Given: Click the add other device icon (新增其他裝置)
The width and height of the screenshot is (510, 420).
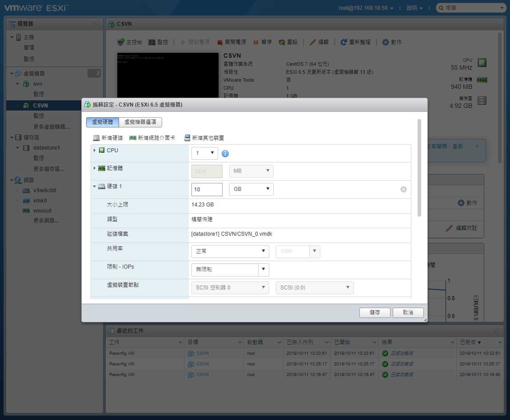Looking at the screenshot, I should (x=187, y=138).
